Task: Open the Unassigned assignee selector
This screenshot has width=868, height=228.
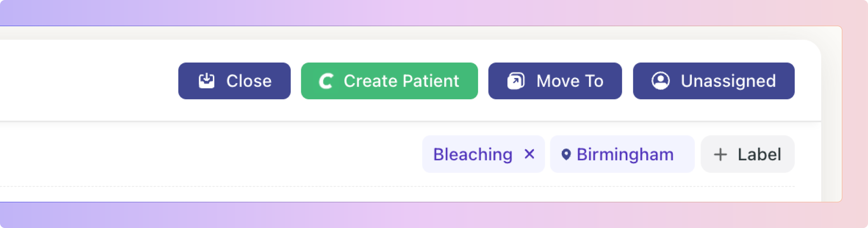Action: 713,81
